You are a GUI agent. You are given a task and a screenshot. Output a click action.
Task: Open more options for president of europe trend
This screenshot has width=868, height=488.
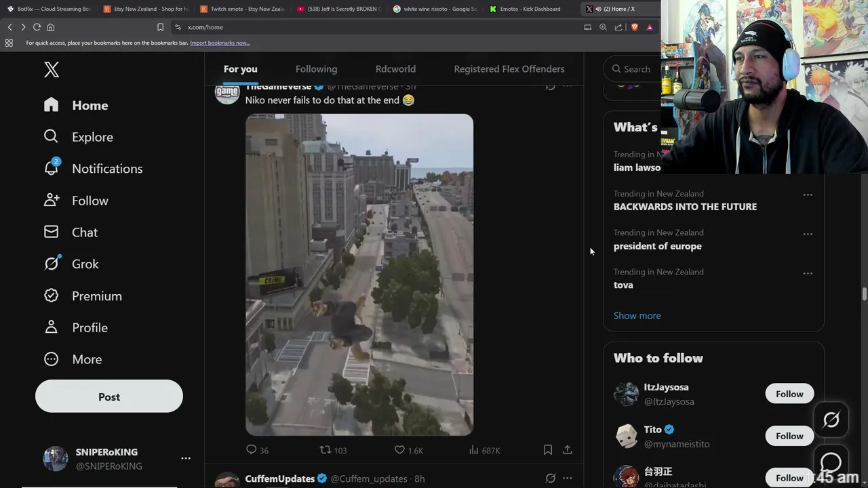coord(808,234)
